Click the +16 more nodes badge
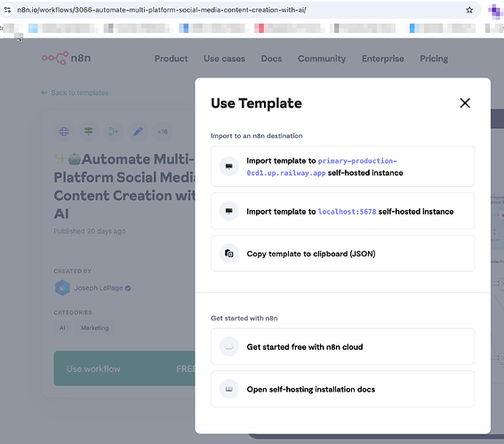 point(163,132)
